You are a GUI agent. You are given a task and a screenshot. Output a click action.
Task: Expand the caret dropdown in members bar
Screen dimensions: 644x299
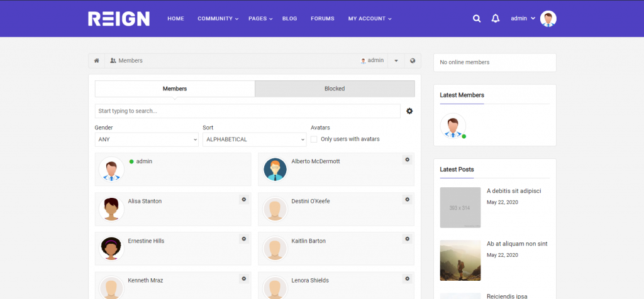(396, 61)
